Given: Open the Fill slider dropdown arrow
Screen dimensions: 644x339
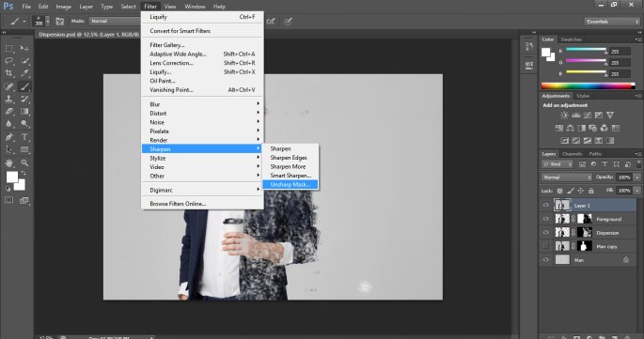Looking at the screenshot, I should pyautogui.click(x=637, y=191).
